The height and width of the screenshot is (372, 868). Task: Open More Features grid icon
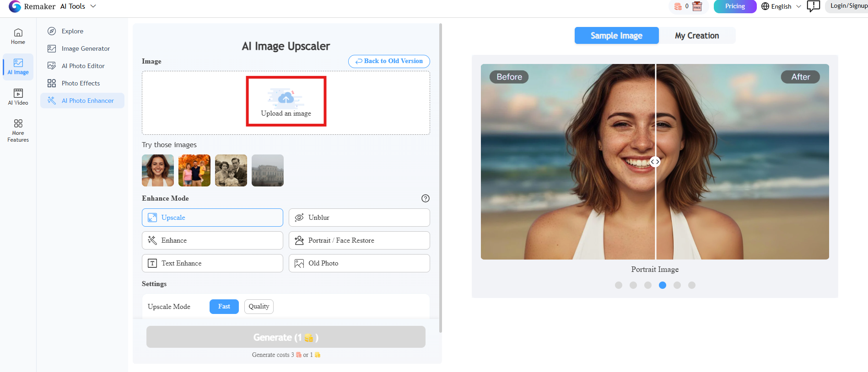[x=18, y=123]
